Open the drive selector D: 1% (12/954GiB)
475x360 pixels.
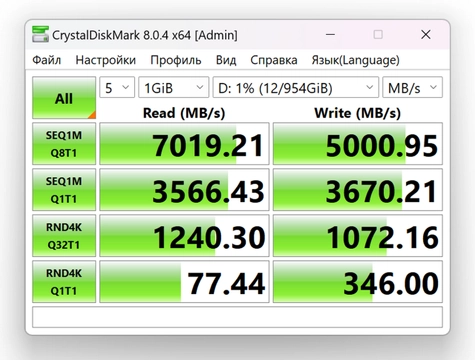pos(296,88)
